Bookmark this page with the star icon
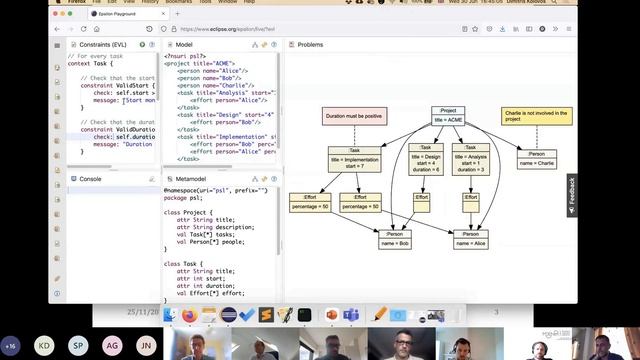 coord(475,29)
